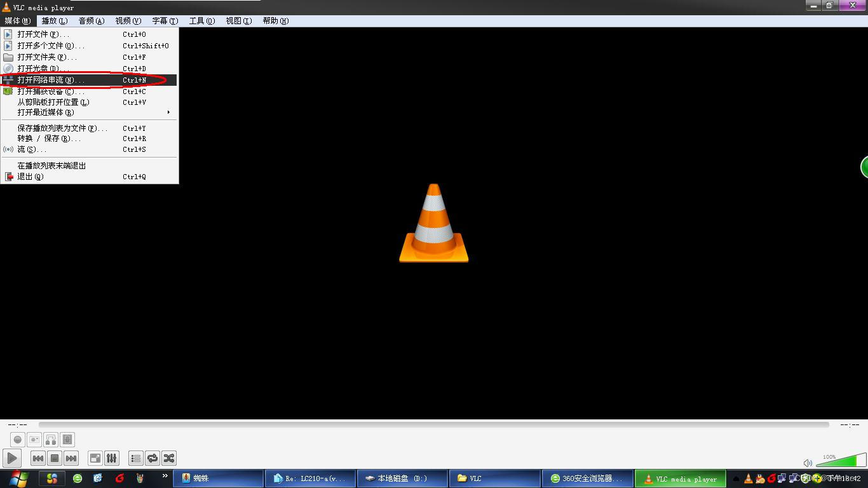Mute audio via speaker icon
The width and height of the screenshot is (868, 488).
[808, 463]
